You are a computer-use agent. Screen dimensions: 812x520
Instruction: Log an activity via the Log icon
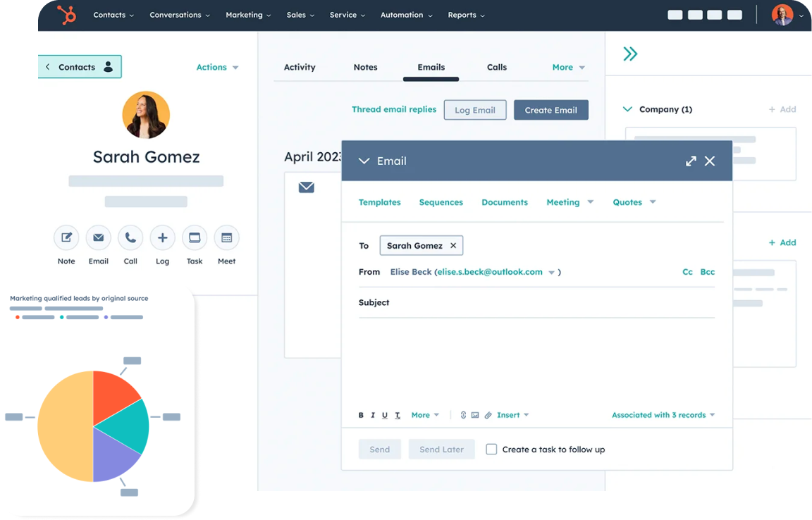tap(162, 237)
